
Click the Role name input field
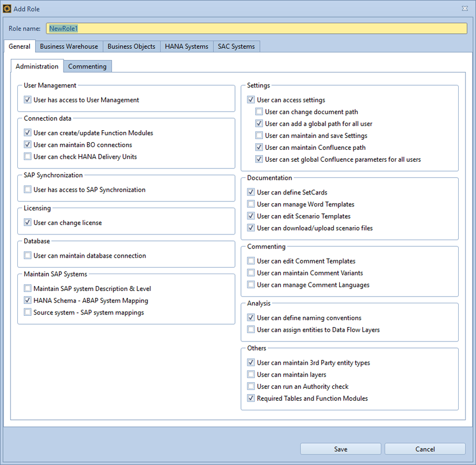pyautogui.click(x=238, y=28)
